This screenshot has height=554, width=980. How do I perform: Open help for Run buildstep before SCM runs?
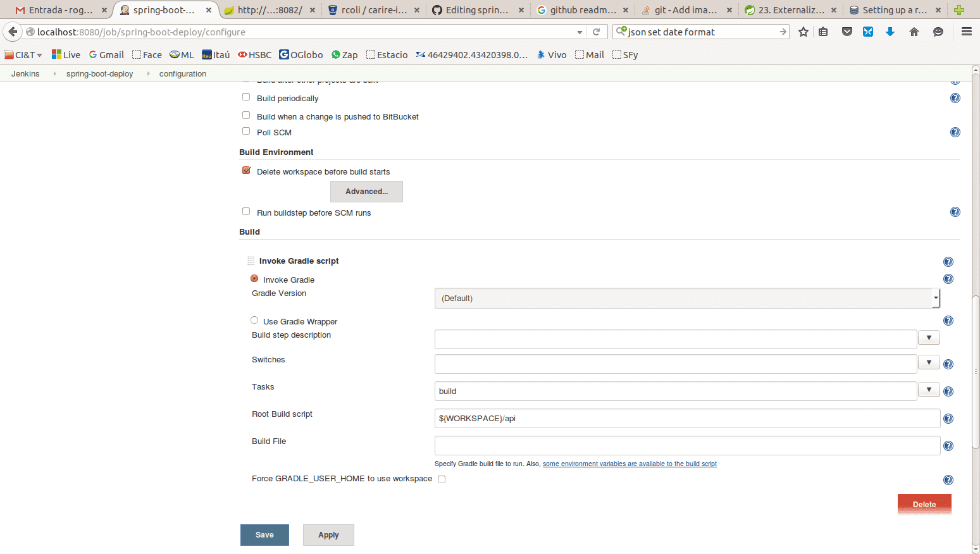coord(955,212)
